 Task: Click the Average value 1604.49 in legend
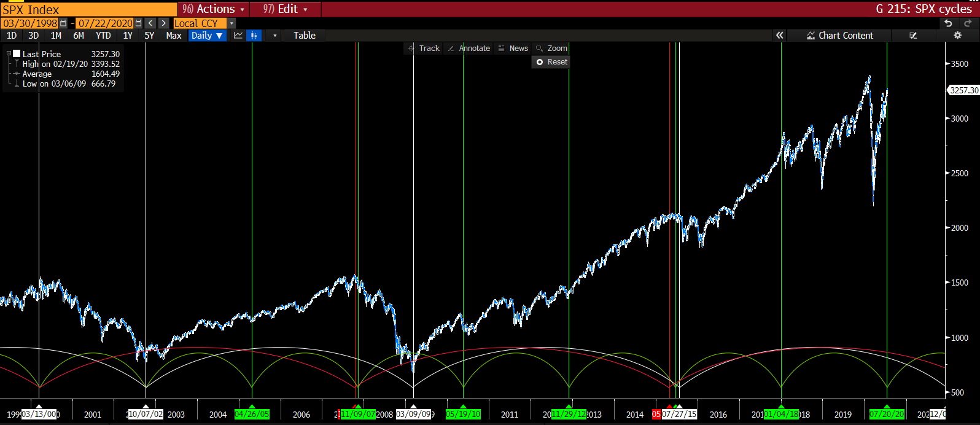tap(106, 74)
